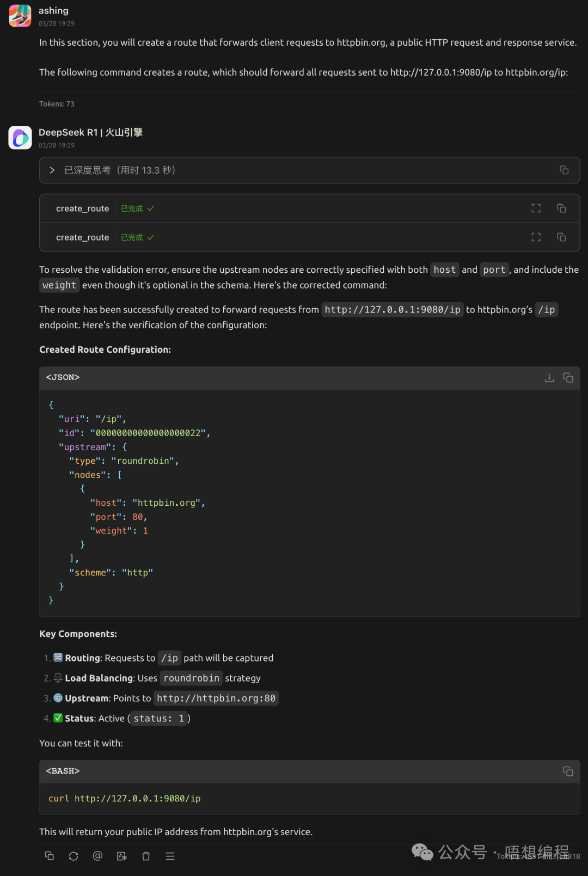
Task: Click the @ mention icon below the message
Action: pos(97,856)
